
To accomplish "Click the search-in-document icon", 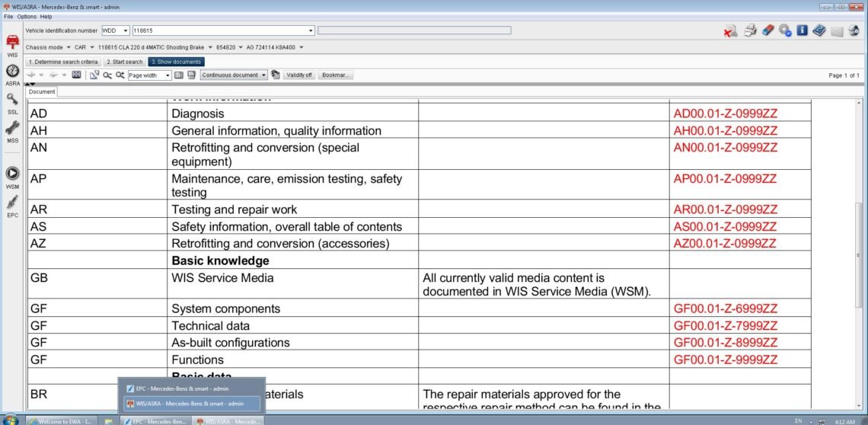I will coord(94,75).
